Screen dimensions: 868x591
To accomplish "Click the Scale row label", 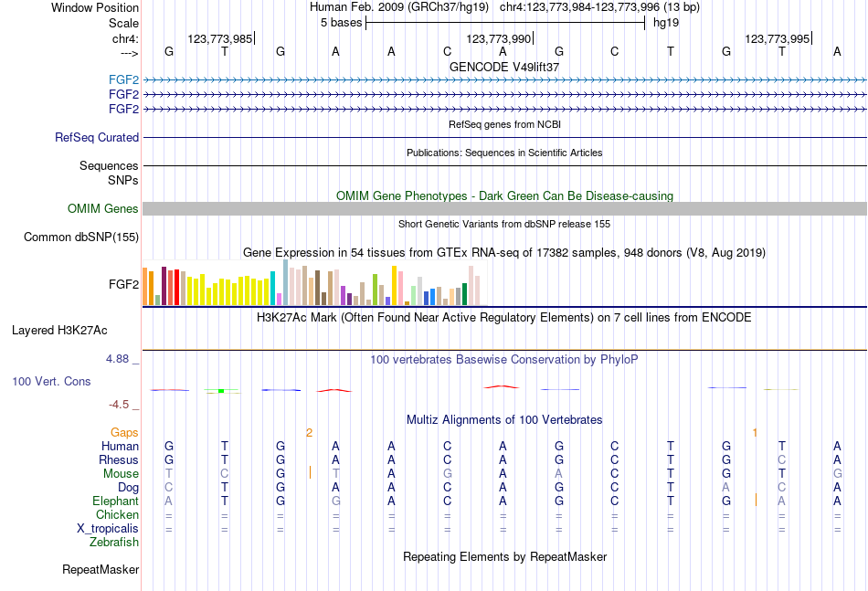I will tap(123, 23).
